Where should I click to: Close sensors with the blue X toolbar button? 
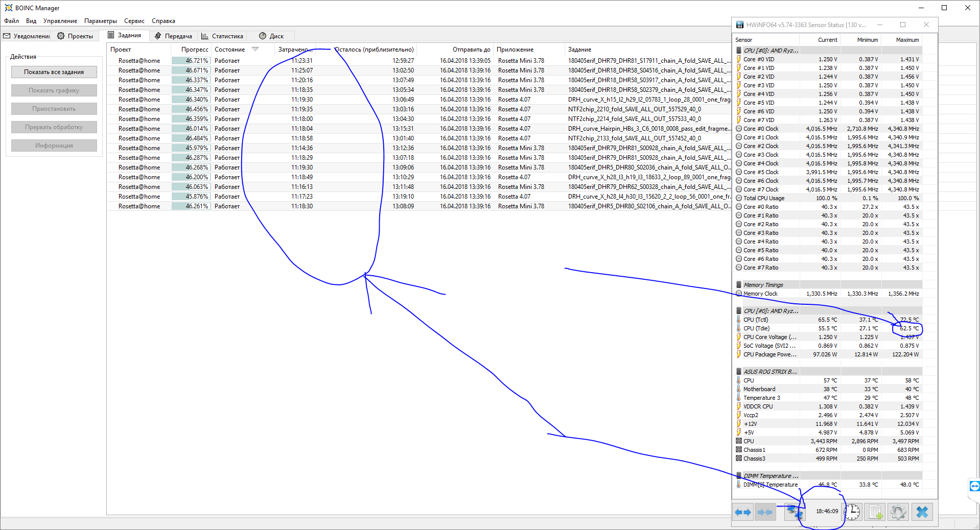pyautogui.click(x=922, y=512)
